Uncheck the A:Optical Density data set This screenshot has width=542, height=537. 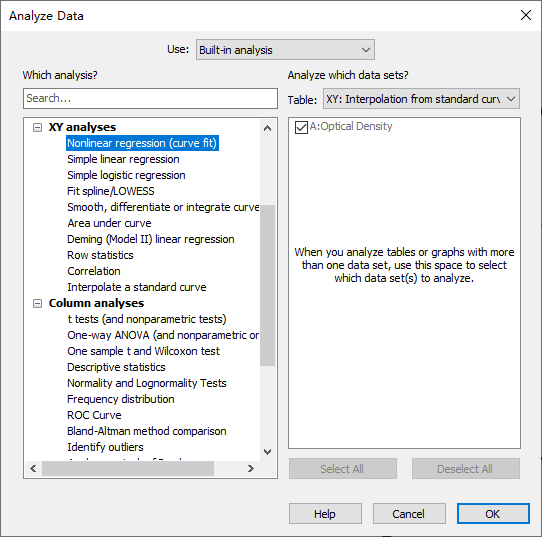(x=301, y=127)
